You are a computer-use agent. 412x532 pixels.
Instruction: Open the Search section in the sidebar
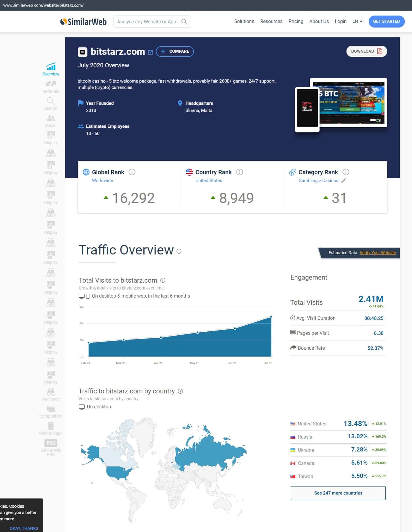pos(51,104)
